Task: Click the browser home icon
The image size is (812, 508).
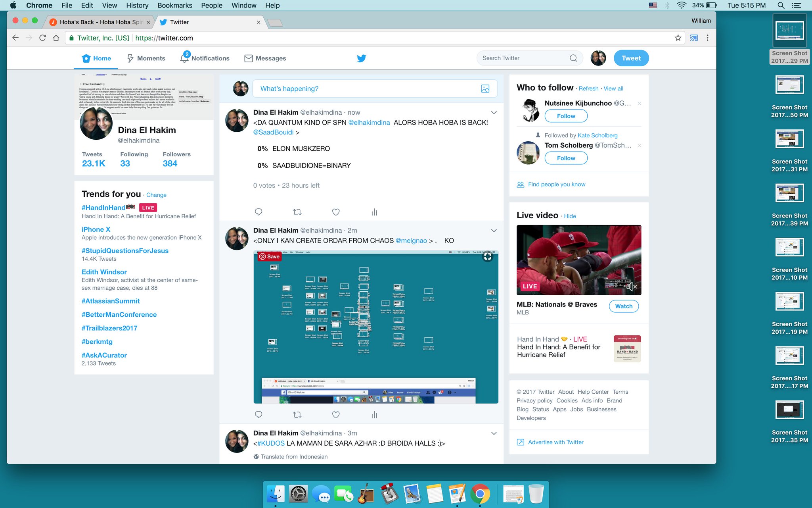Action: (56, 38)
